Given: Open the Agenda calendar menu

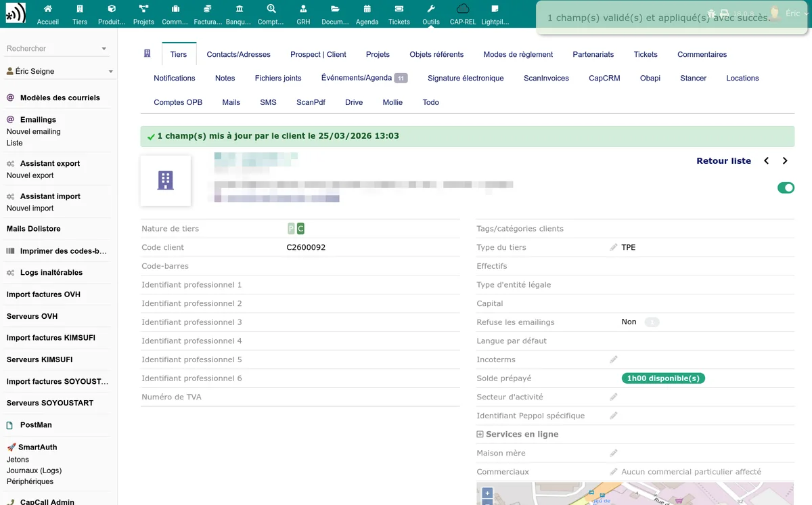Looking at the screenshot, I should click(x=367, y=14).
